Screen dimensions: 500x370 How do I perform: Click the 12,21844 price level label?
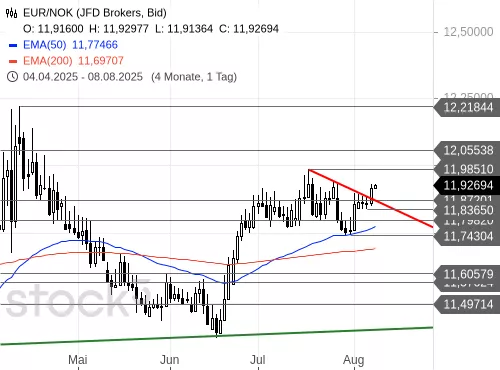(x=467, y=107)
